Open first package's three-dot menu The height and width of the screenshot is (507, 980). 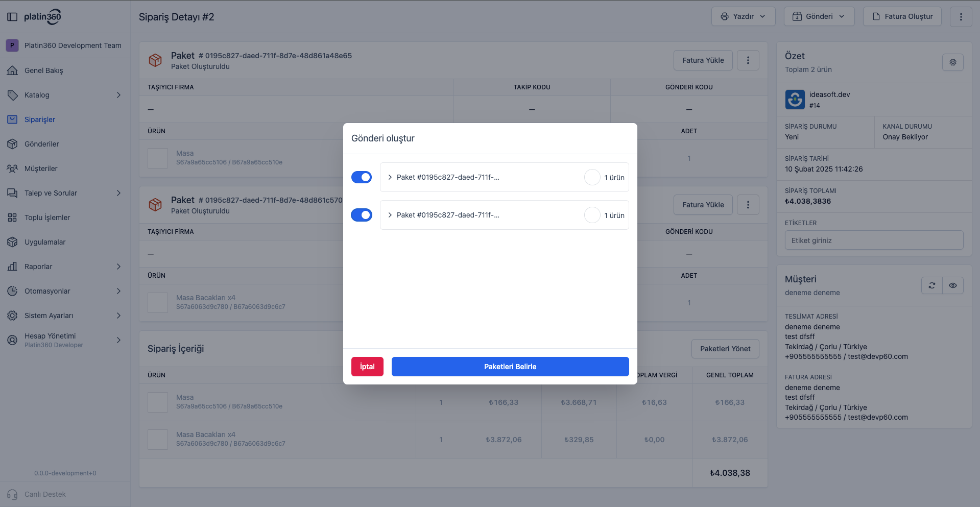[748, 60]
